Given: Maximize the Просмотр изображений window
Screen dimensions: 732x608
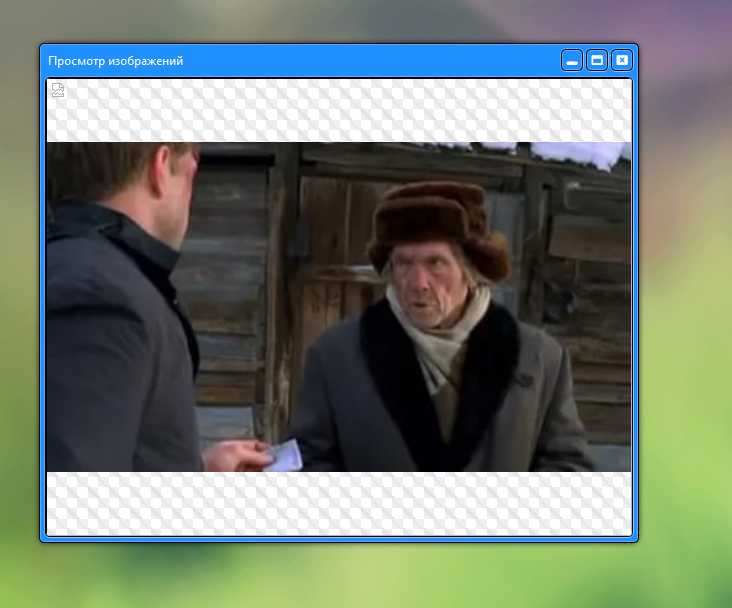Looking at the screenshot, I should pyautogui.click(x=597, y=60).
